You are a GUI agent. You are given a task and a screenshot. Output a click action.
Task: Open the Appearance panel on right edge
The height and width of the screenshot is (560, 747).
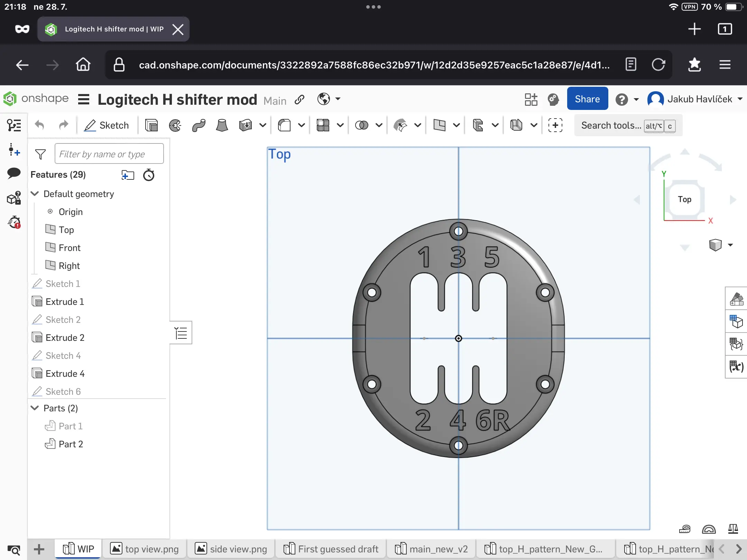pos(736,299)
